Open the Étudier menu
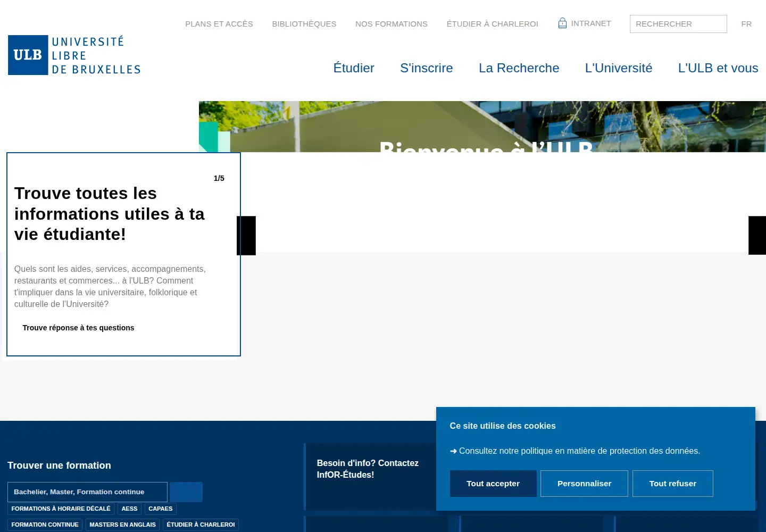This screenshot has height=532, width=766. (354, 68)
